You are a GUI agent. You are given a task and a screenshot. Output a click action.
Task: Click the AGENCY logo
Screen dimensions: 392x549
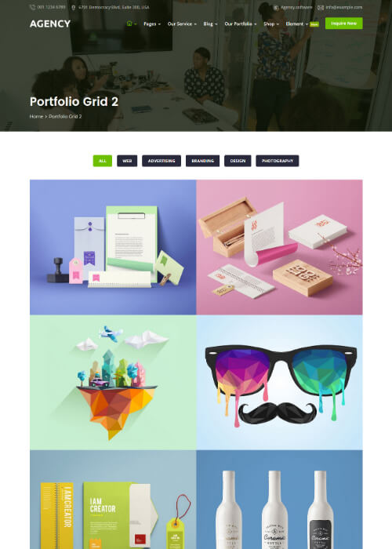click(x=50, y=24)
